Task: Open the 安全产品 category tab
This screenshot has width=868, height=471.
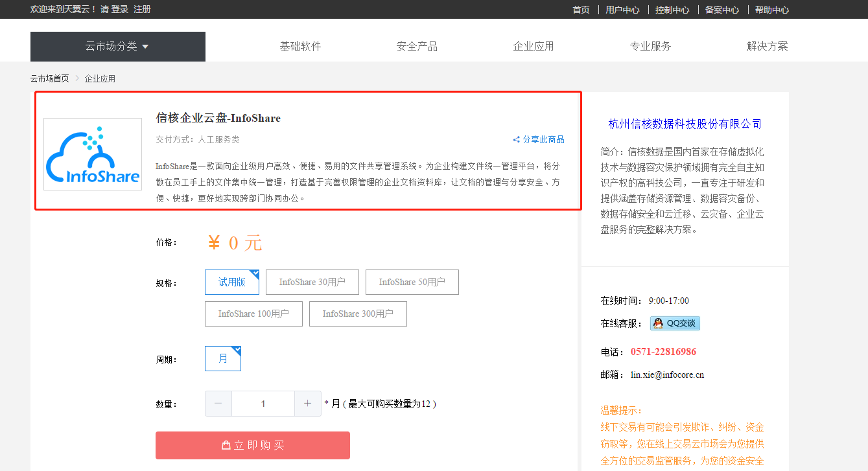Action: click(x=417, y=47)
